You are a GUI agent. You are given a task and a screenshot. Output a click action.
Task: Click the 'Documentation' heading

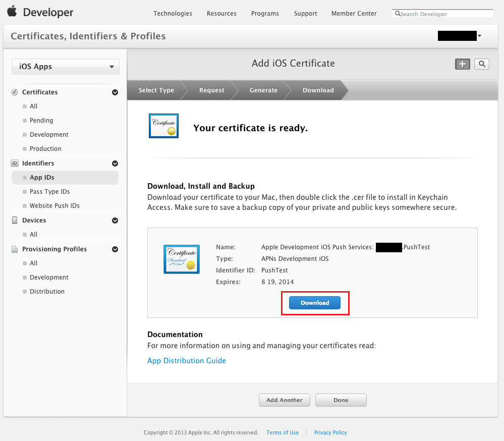(175, 335)
